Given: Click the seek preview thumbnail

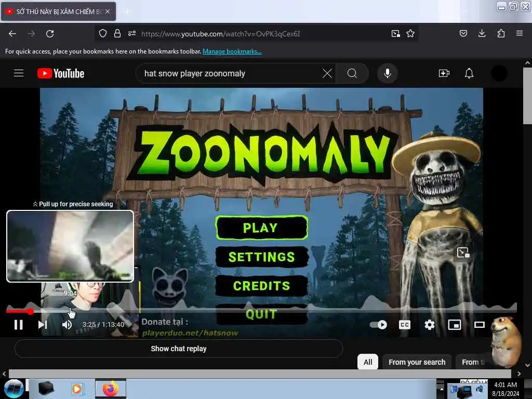Looking at the screenshot, I should (x=70, y=246).
